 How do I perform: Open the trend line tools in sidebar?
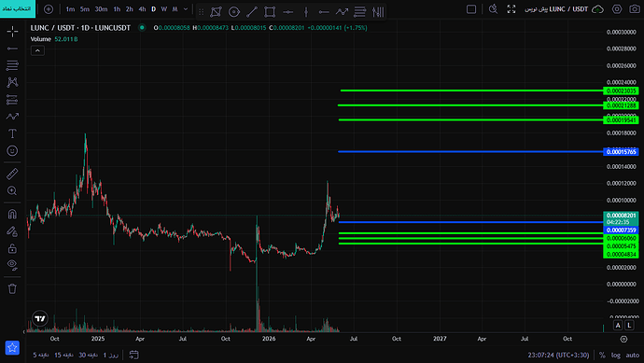pyautogui.click(x=12, y=49)
